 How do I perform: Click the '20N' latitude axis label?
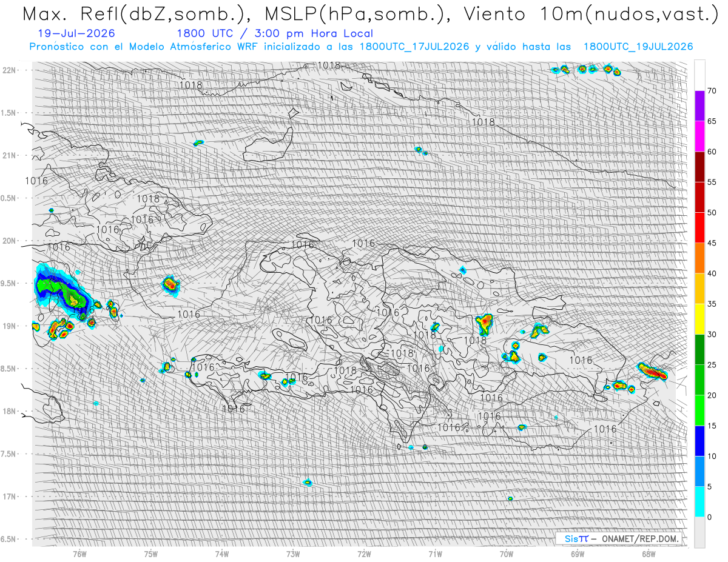click(9, 241)
